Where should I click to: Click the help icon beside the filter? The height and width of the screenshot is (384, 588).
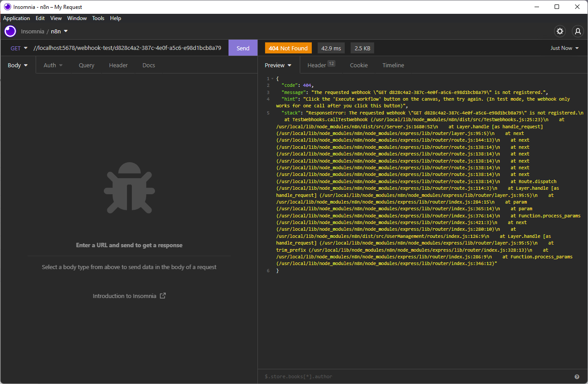pos(577,376)
